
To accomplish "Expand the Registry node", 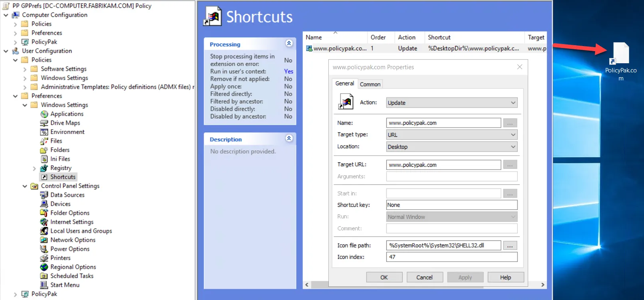I will [34, 168].
